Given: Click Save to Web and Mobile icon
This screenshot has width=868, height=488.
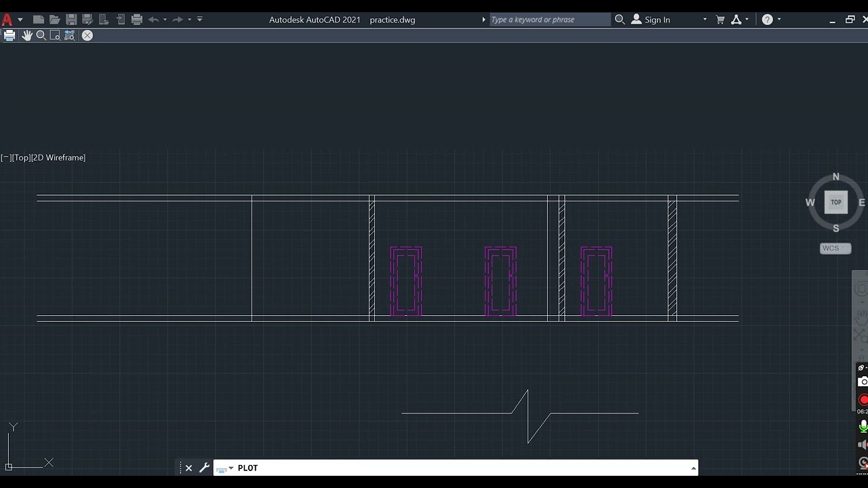Looking at the screenshot, I should (120, 20).
